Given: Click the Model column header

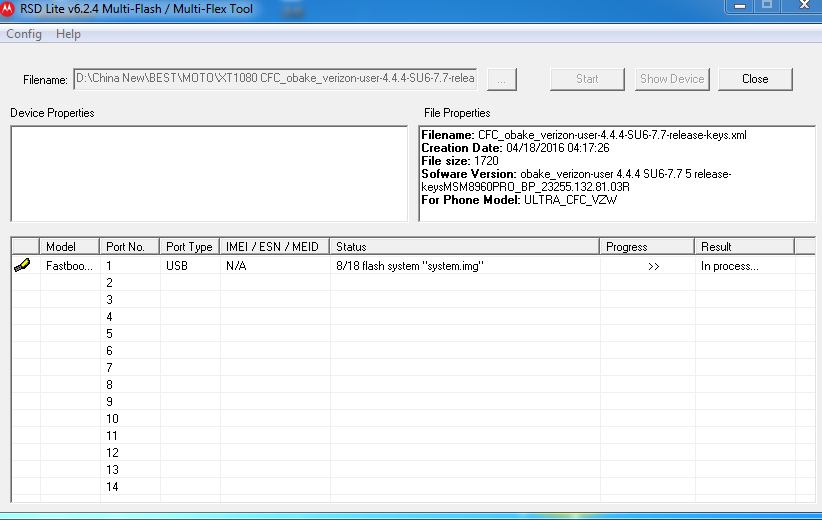Looking at the screenshot, I should point(69,246).
